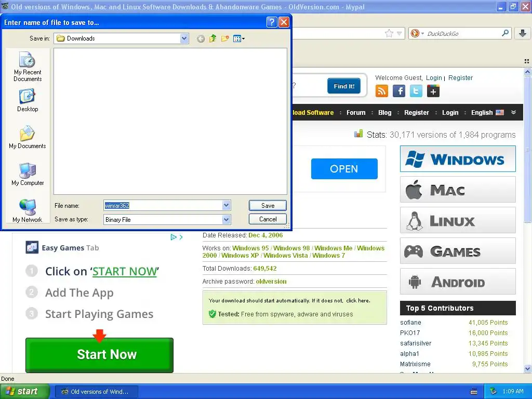Viewport: 532px width, 399px height.
Task: Click the AdChoices triangle icon
Action: point(174,237)
